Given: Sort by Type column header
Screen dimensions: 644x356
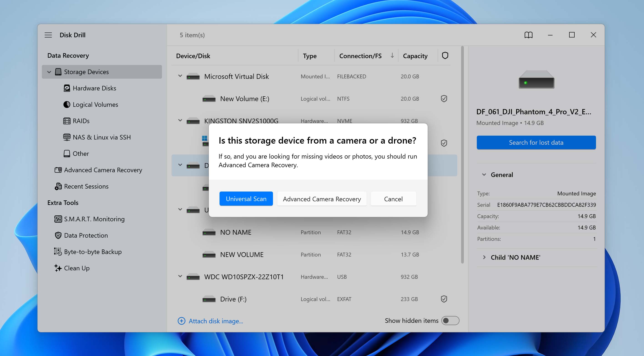Looking at the screenshot, I should [310, 56].
